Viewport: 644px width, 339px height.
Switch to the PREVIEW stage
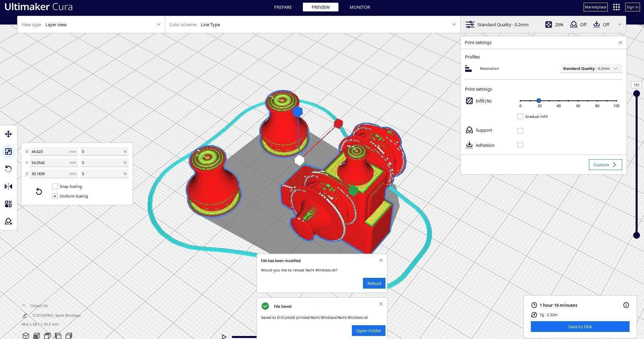pos(321,7)
